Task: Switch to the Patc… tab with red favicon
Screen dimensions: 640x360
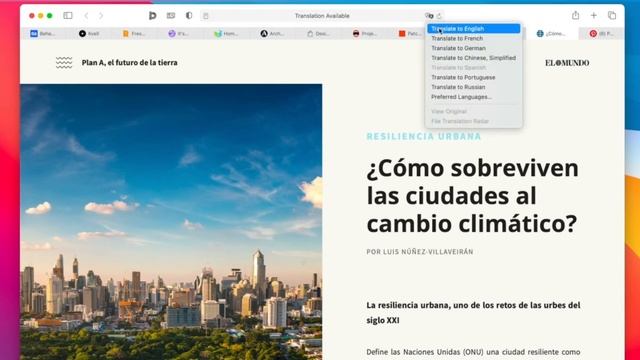Action: [x=410, y=33]
